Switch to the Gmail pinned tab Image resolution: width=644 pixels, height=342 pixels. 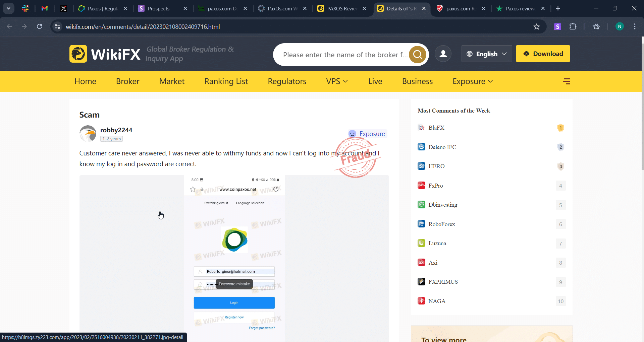(45, 8)
